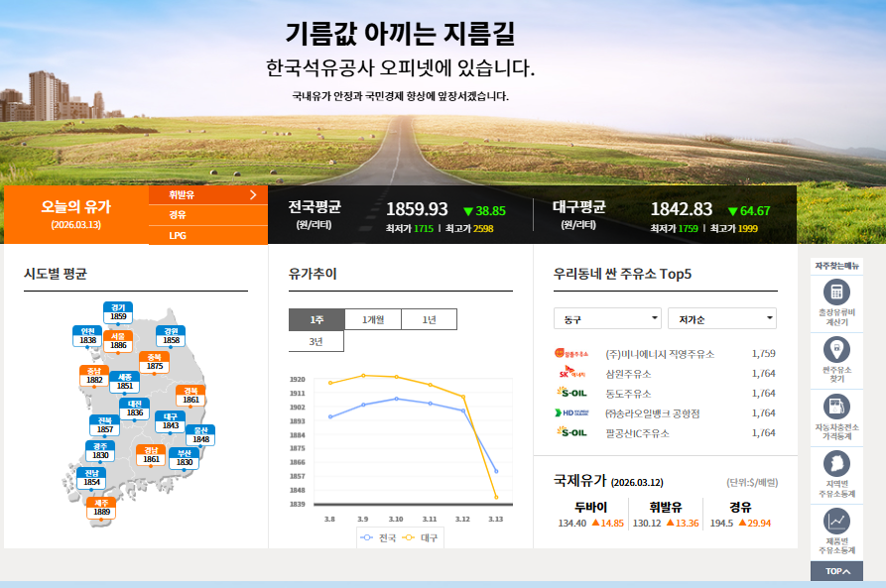Click the 전국 line point at 3.13
The height and width of the screenshot is (588, 886).
(x=496, y=471)
